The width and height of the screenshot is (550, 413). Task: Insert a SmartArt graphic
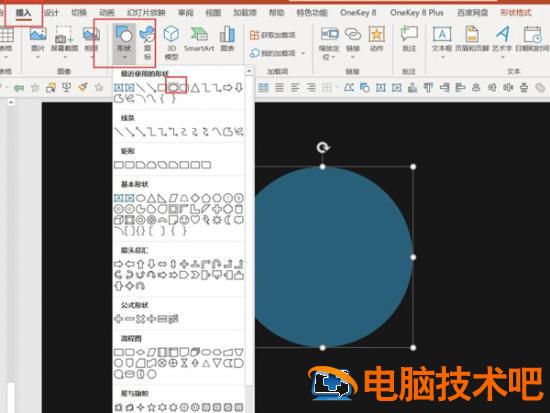point(199,39)
